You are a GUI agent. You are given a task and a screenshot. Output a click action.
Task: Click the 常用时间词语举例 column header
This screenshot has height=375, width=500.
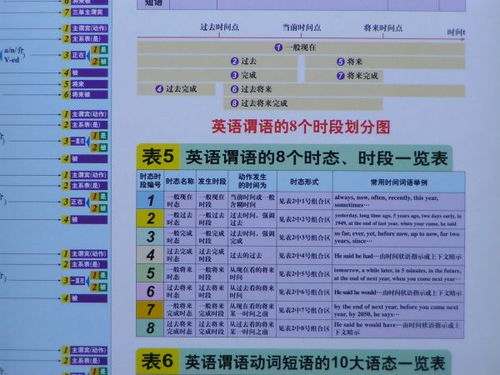(x=399, y=182)
